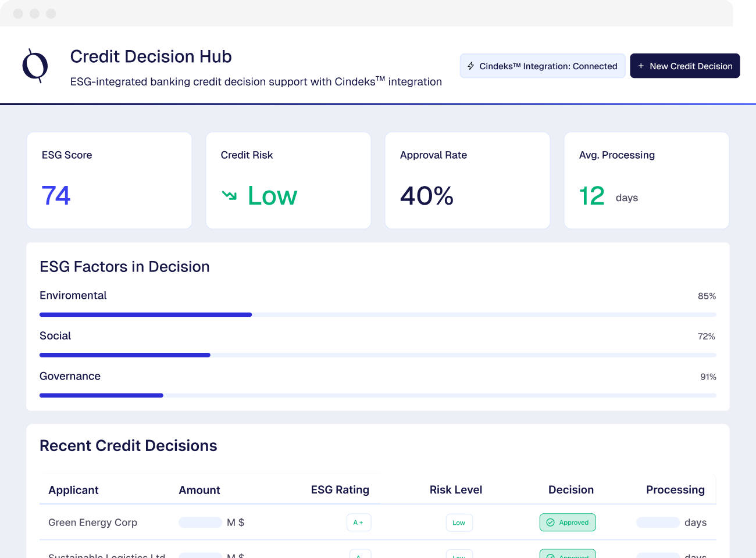Image resolution: width=756 pixels, height=558 pixels.
Task: Click the Avg. Processing 12 days card
Action: coord(646,180)
